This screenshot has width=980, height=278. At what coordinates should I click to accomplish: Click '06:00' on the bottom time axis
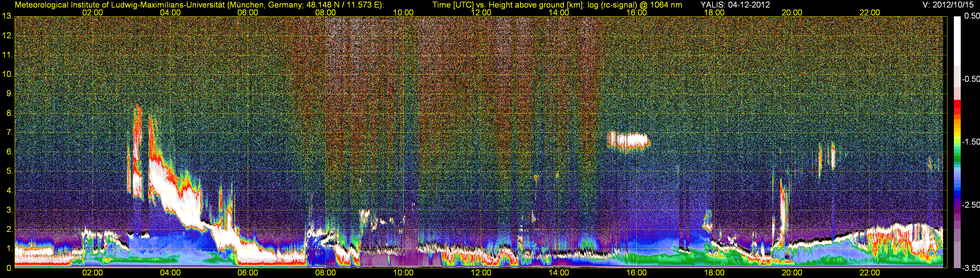248,273
